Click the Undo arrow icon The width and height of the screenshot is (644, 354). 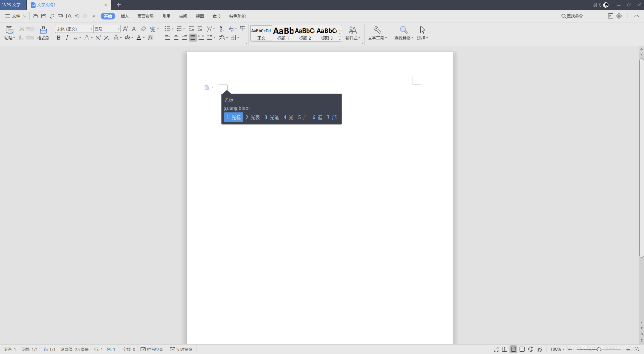pyautogui.click(x=77, y=16)
